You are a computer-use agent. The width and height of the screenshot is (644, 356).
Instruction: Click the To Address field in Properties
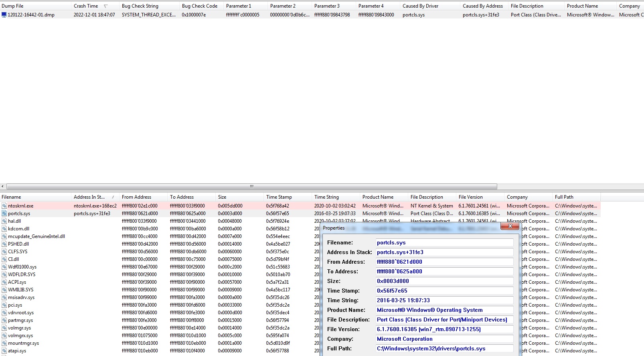click(445, 272)
